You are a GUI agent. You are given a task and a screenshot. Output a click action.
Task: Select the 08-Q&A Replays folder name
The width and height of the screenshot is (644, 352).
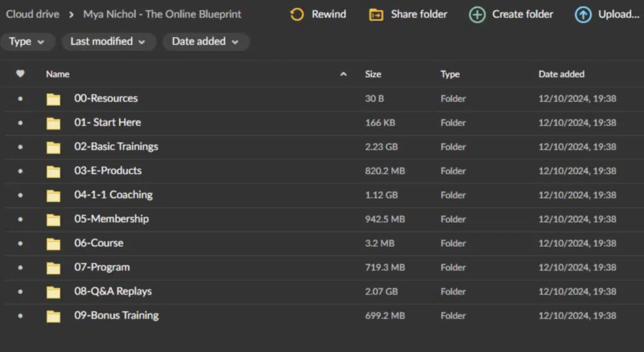click(x=113, y=291)
